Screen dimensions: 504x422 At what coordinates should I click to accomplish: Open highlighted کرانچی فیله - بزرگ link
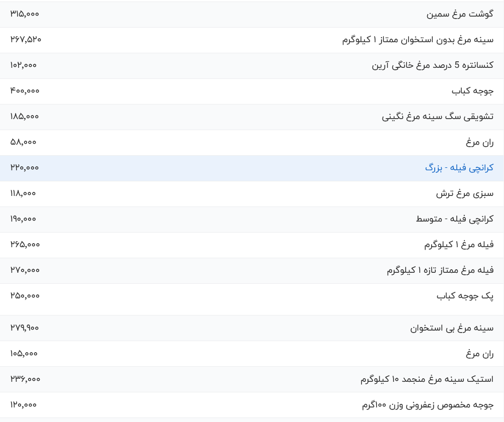pos(459,168)
